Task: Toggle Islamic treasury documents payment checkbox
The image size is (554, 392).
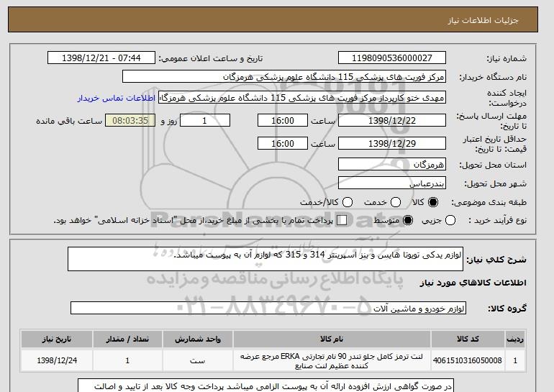Action: (342, 220)
